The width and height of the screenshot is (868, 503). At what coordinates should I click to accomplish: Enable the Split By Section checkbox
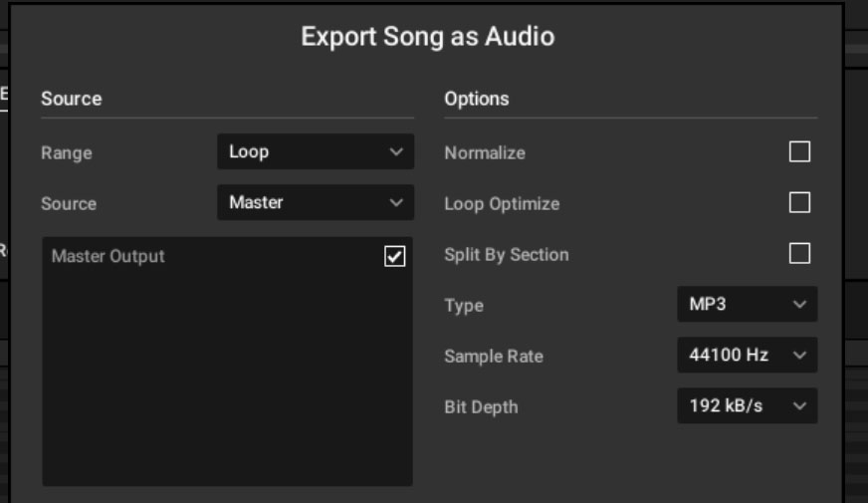pos(799,253)
